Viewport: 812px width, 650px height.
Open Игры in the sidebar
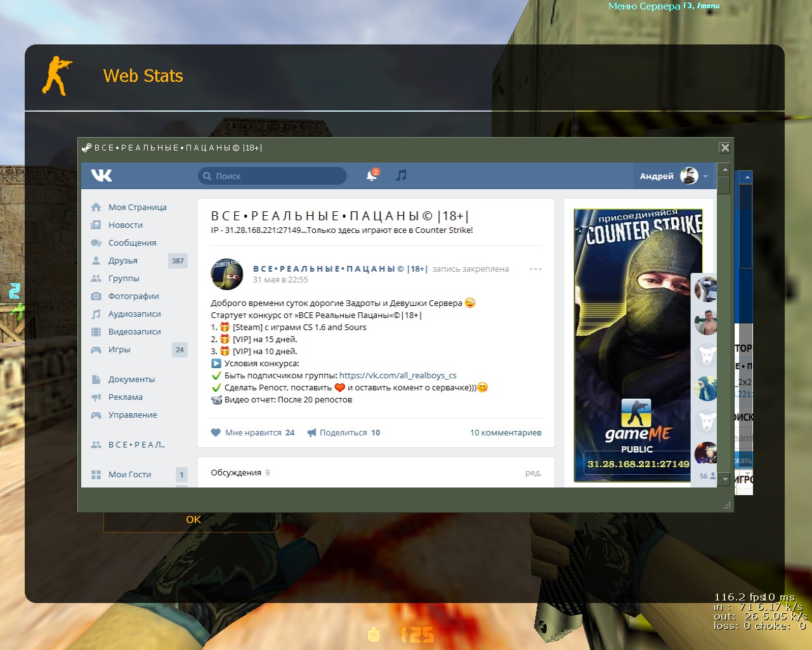[119, 349]
